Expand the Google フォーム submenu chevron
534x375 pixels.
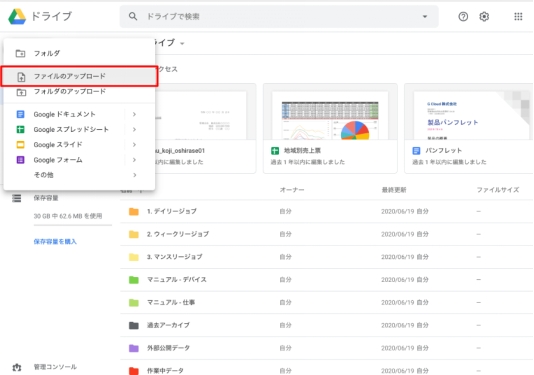coord(134,160)
